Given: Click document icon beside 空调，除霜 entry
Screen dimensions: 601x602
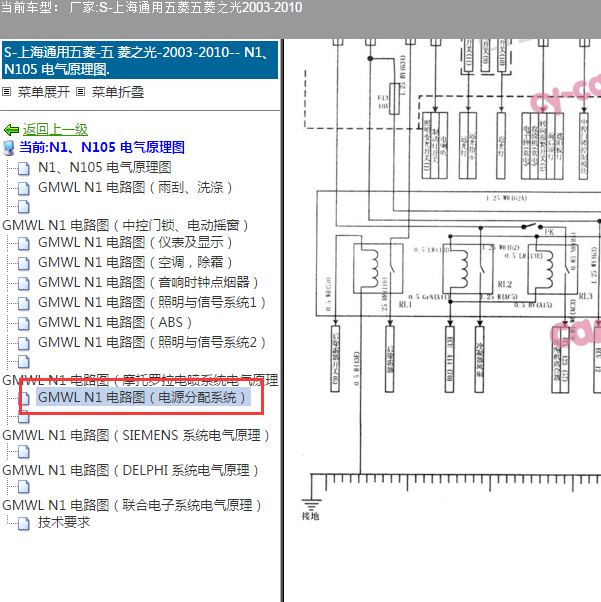Looking at the screenshot, I should (x=24, y=264).
